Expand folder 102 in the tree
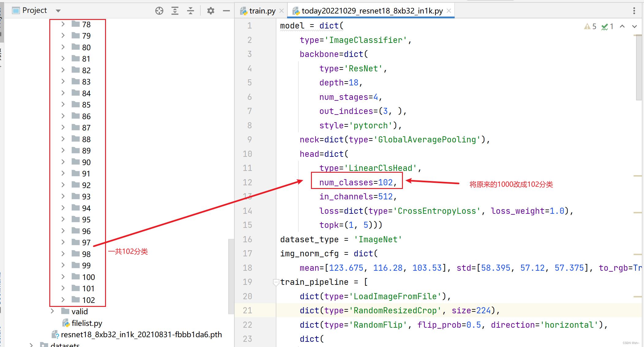The image size is (644, 347). pyautogui.click(x=63, y=300)
